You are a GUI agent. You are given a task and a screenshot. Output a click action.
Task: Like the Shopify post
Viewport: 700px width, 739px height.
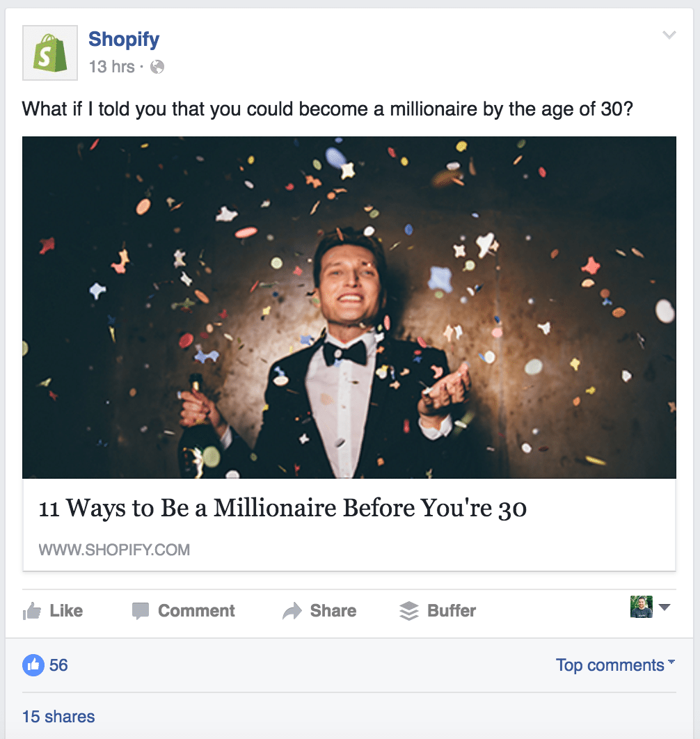pos(66,610)
